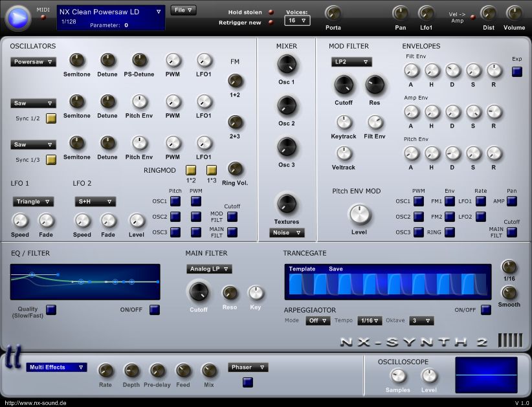Open the File menu
This screenshot has height=407, width=532.
pyautogui.click(x=183, y=10)
